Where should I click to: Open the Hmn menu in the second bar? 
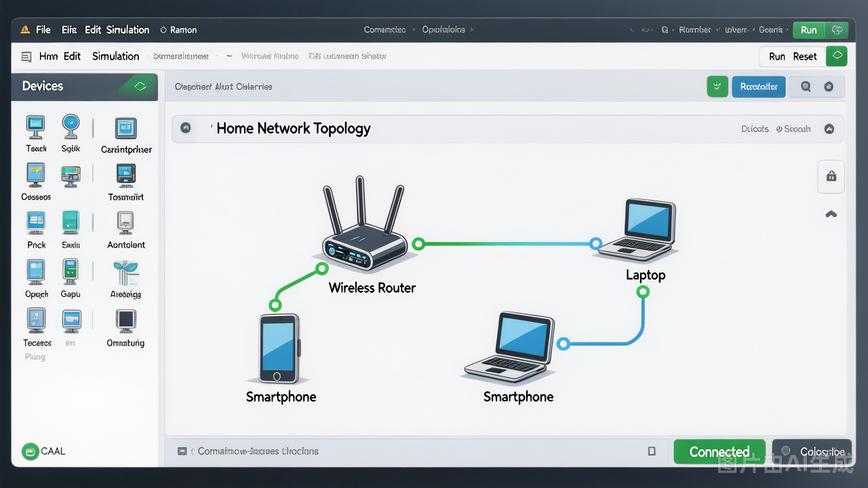coord(48,56)
